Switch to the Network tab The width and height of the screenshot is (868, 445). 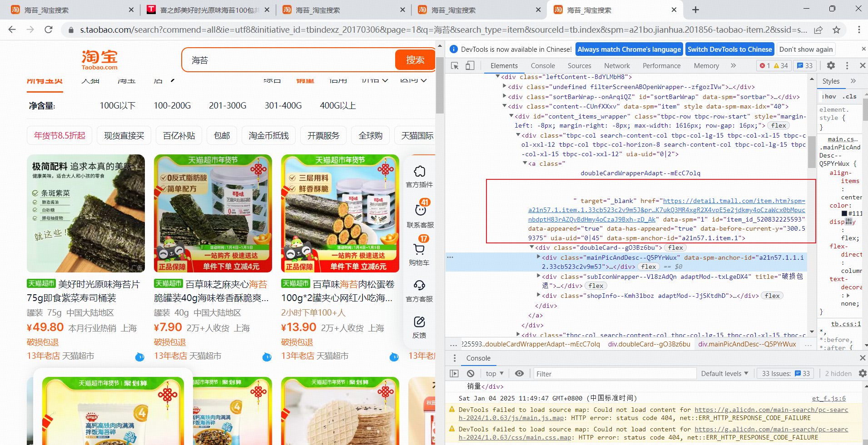tap(616, 66)
